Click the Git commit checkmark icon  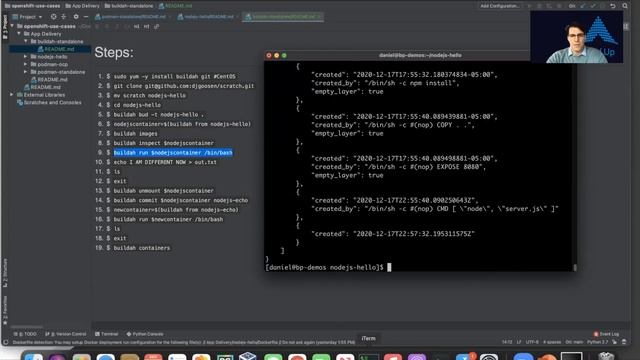pos(593,6)
